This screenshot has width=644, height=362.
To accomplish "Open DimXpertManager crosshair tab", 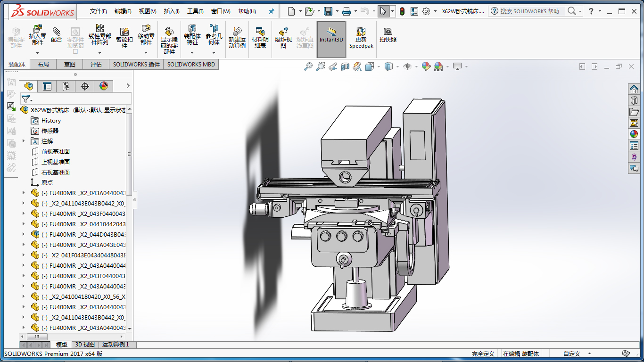I will tap(85, 86).
